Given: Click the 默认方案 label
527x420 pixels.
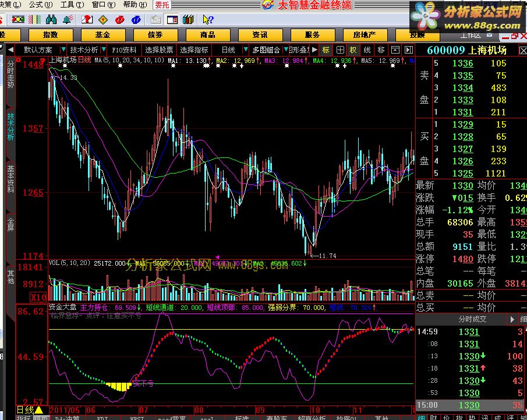Looking at the screenshot, I should click(x=38, y=50).
